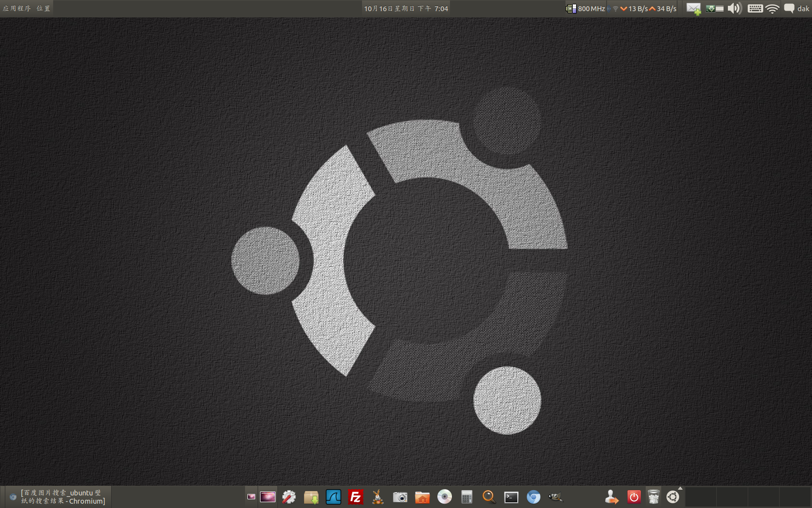Click the keyboard indicator icon
This screenshot has height=508, width=812.
point(755,9)
